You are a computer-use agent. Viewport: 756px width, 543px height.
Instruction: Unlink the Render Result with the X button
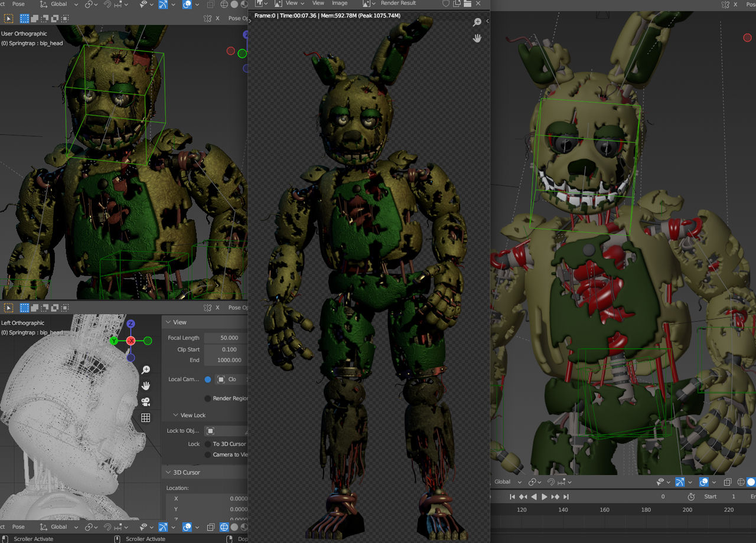pyautogui.click(x=478, y=4)
